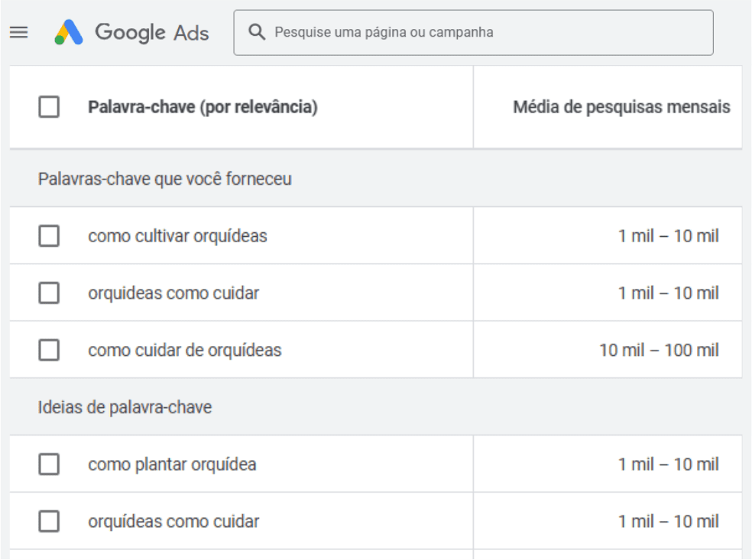Click the 'Palavras-chave que você forneceu' section header
752x560 pixels.
(164, 179)
